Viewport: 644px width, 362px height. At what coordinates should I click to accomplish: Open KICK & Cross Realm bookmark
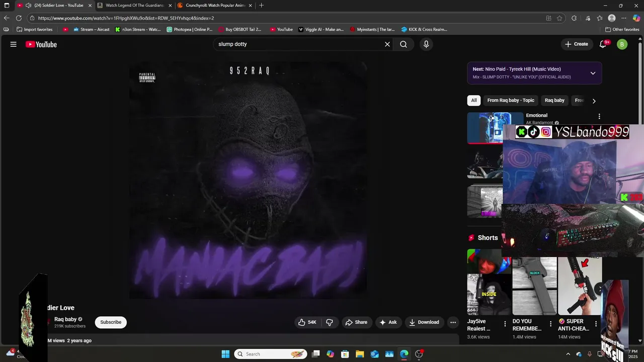(424, 30)
